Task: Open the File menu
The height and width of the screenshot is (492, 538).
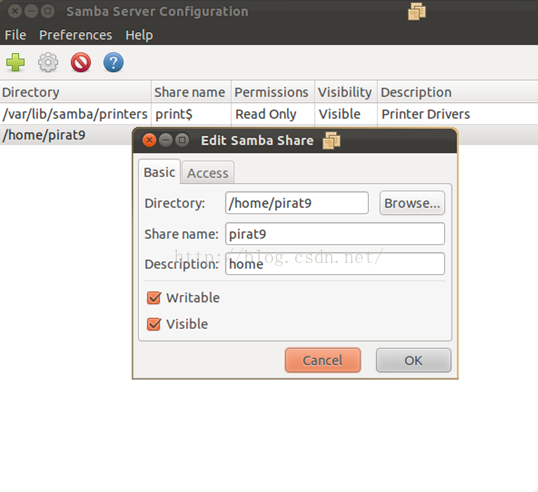Action: 15,35
